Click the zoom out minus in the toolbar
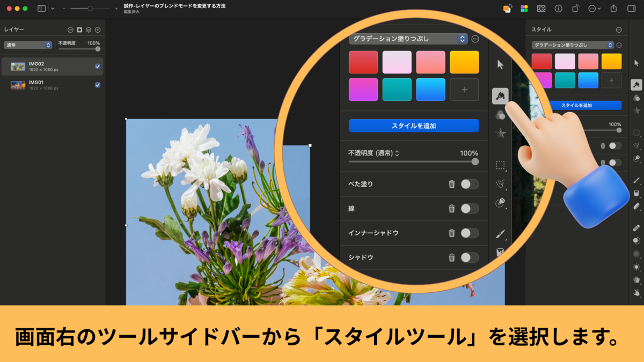The height and width of the screenshot is (362, 644). [x=64, y=9]
